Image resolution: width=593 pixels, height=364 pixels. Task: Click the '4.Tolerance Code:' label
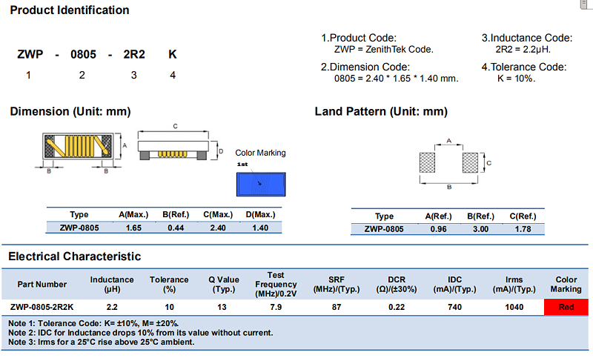pyautogui.click(x=524, y=67)
